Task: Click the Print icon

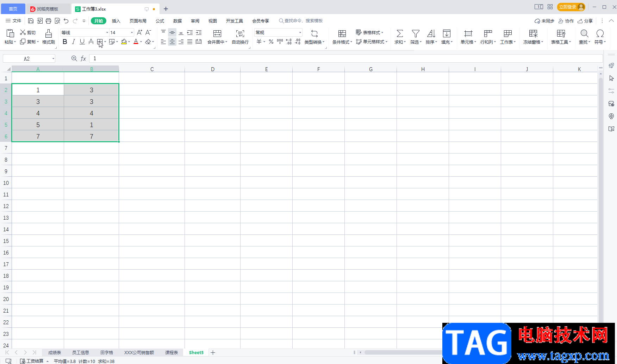Action: coord(49,21)
